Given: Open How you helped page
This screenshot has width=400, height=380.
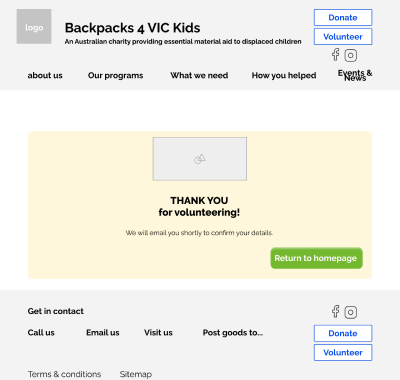Looking at the screenshot, I should [284, 76].
